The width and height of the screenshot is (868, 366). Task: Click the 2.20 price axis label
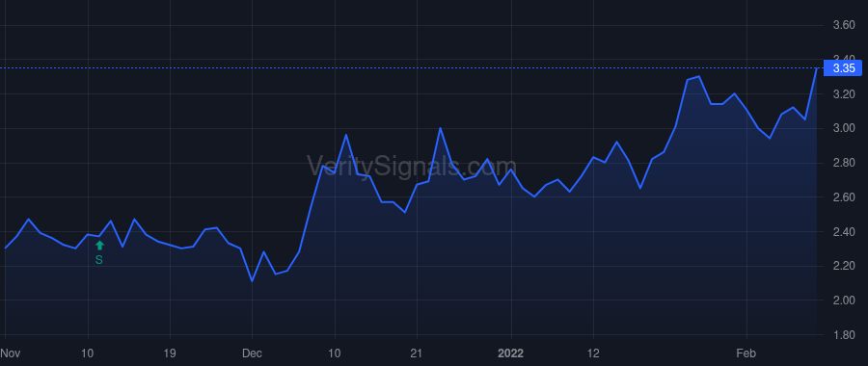[844, 267]
